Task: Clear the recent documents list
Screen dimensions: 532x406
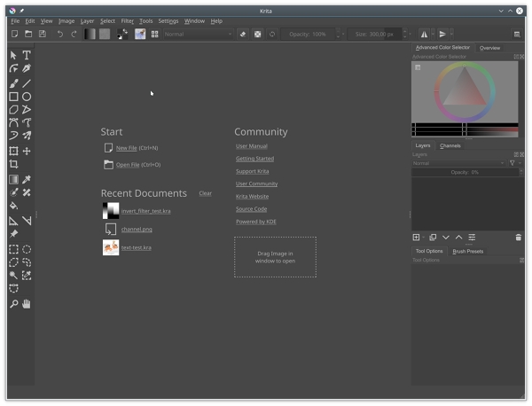Action: (x=206, y=193)
